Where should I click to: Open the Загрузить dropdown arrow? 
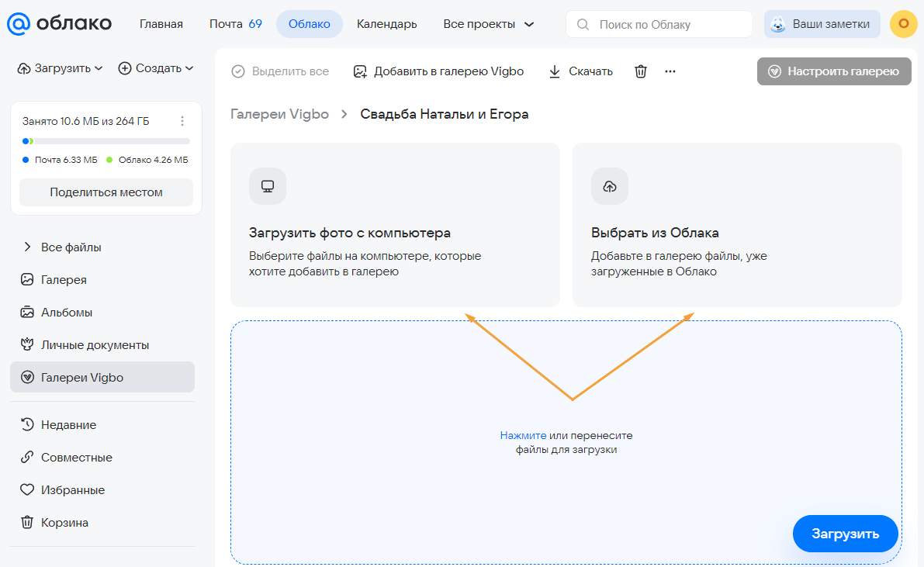tap(99, 68)
